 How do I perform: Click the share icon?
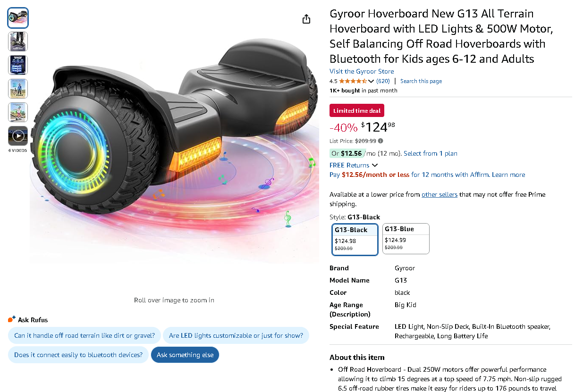(306, 19)
